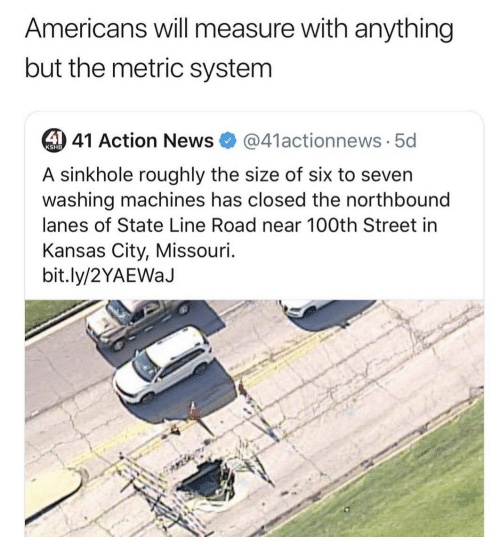Click the white SUV in the photo
Viewport: 500px width, 541px height.
163,366
